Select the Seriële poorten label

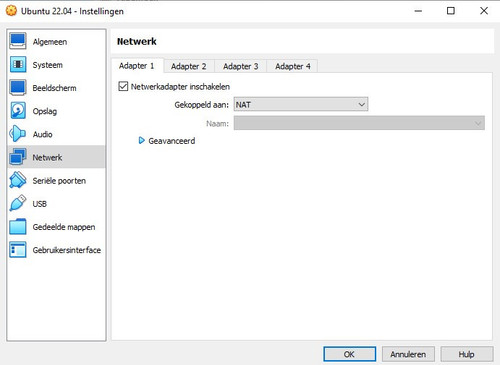[59, 181]
